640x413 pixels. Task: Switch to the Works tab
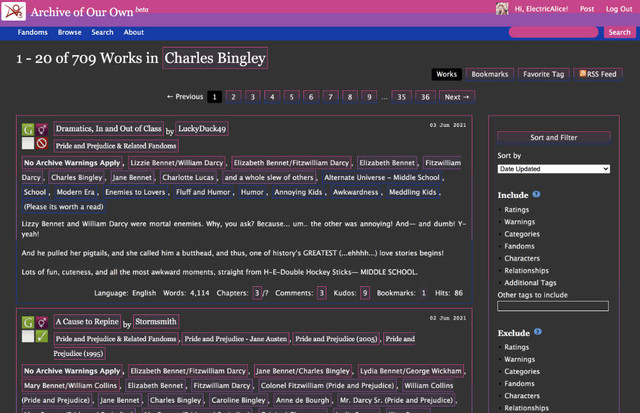pyautogui.click(x=447, y=74)
